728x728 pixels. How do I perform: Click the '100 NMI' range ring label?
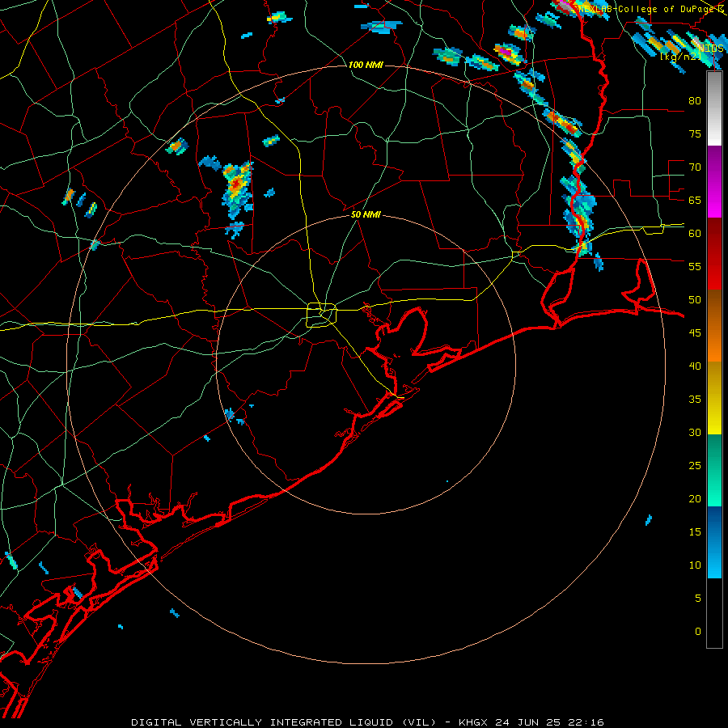pyautogui.click(x=366, y=65)
